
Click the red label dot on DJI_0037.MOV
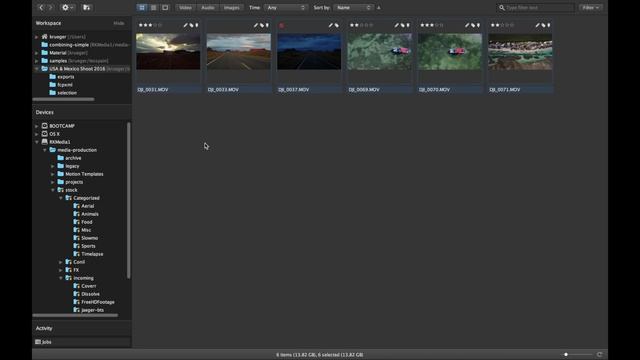point(282,25)
